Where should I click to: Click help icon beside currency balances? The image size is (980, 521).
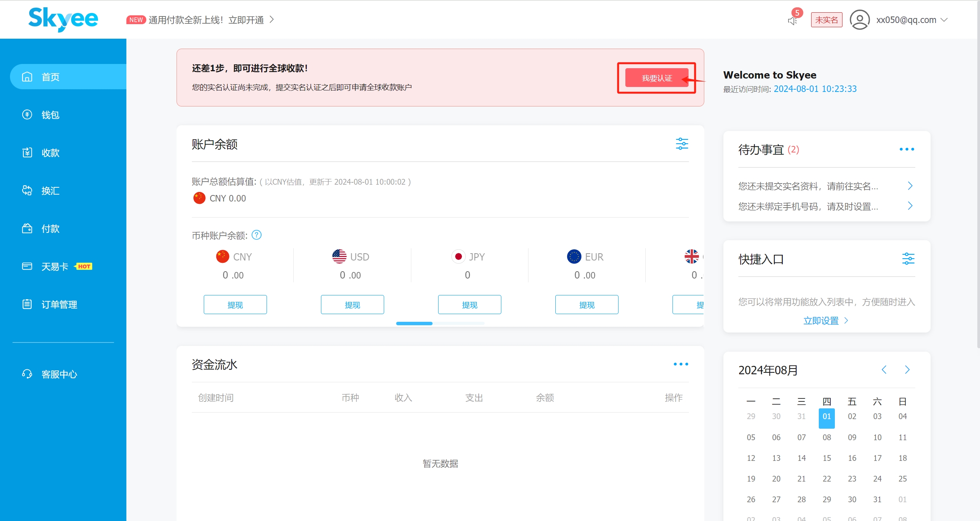tap(257, 235)
